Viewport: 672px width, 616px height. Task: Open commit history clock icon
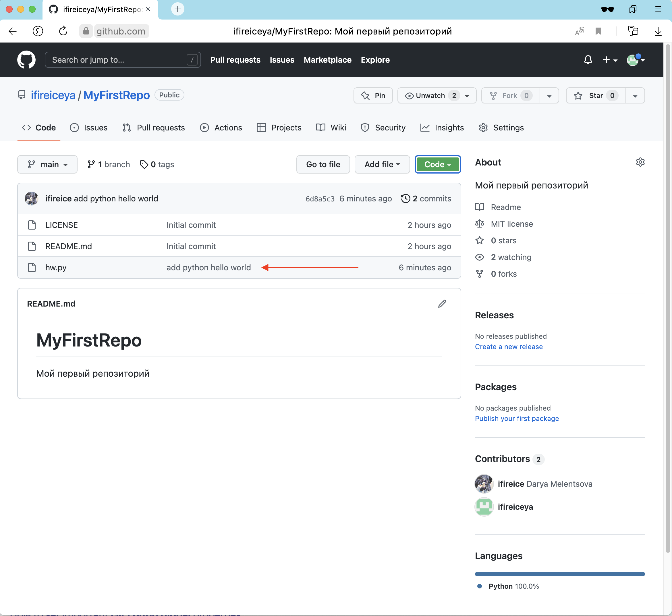coord(405,199)
